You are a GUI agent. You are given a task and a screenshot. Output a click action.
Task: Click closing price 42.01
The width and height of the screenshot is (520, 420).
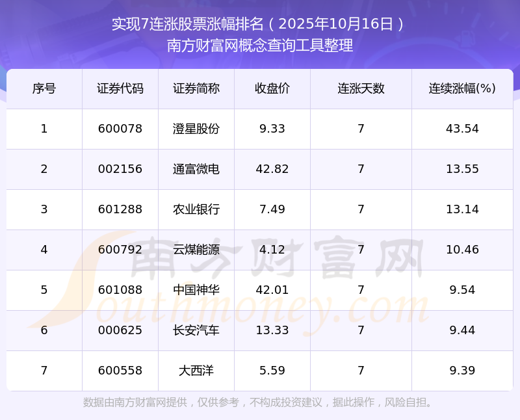272,290
